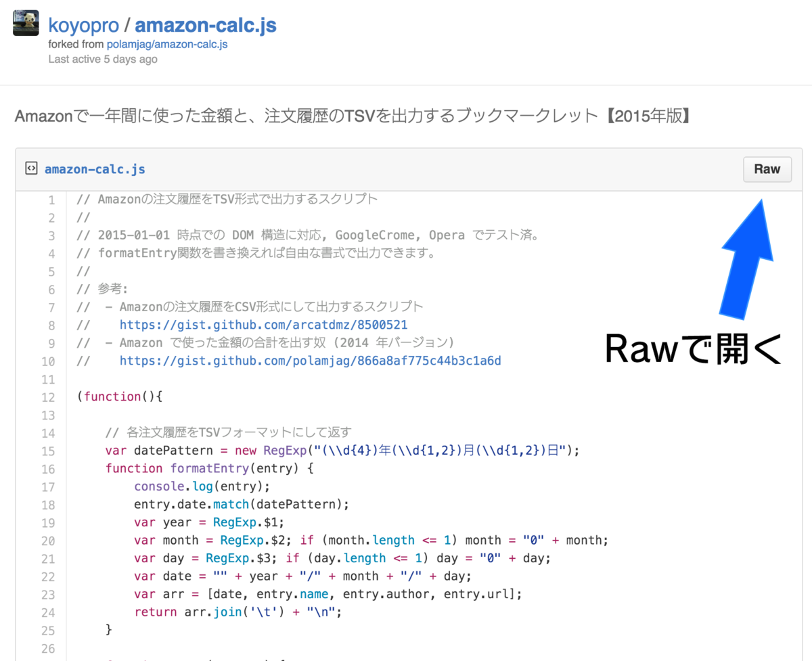Select line number 24
This screenshot has height=661, width=812.
point(47,612)
